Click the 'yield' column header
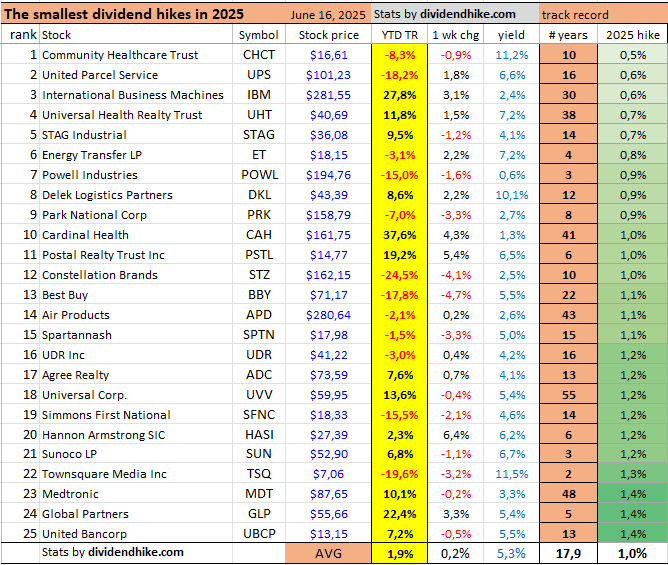 point(511,35)
